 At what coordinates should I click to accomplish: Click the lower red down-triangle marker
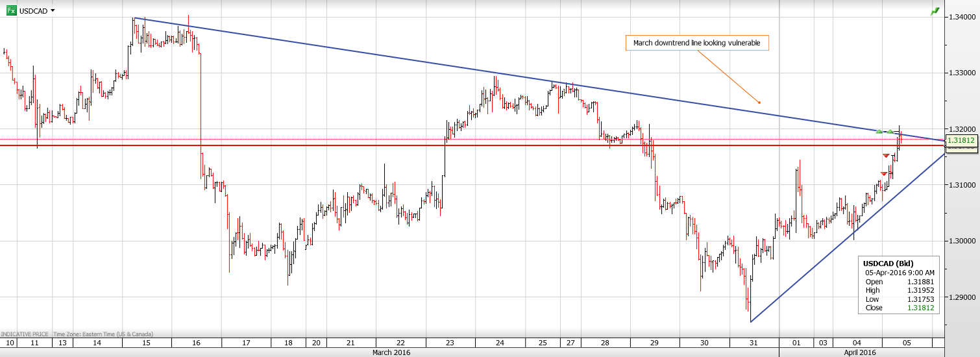click(x=883, y=173)
